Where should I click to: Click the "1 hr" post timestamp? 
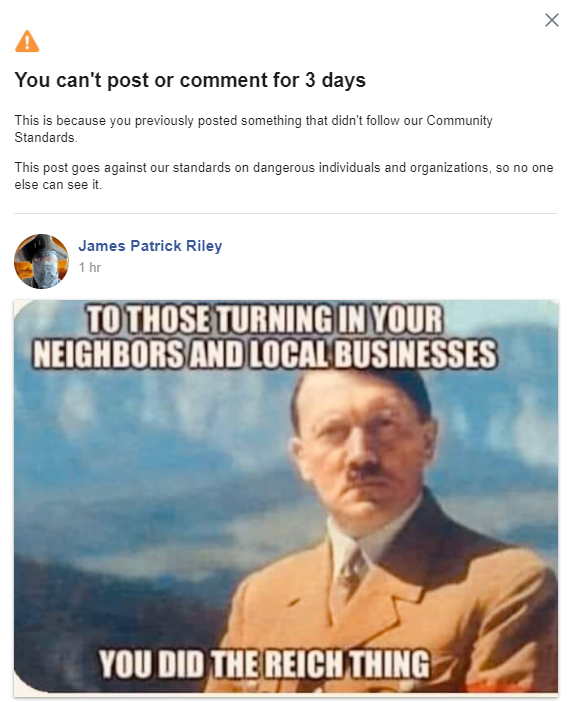90,267
